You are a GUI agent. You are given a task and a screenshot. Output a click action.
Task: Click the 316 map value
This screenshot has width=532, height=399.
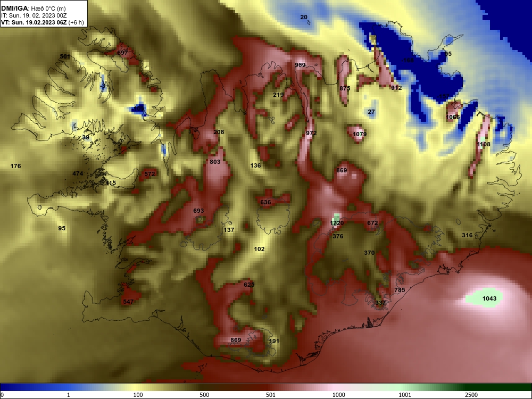[467, 235]
